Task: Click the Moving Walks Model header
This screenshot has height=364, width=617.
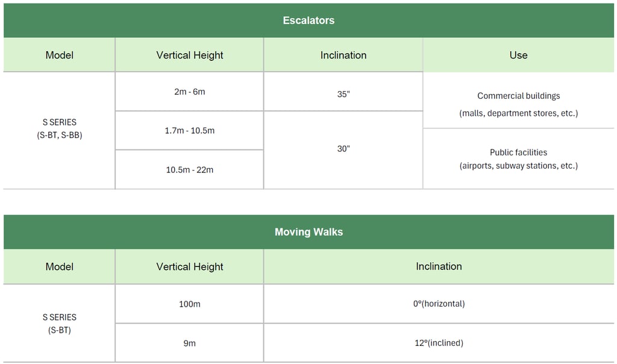Action: [x=59, y=266]
